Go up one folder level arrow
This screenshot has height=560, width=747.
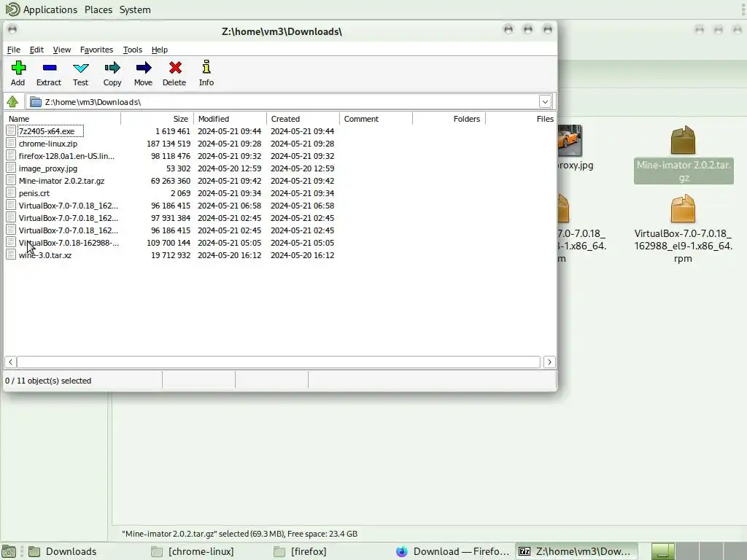[x=12, y=101]
